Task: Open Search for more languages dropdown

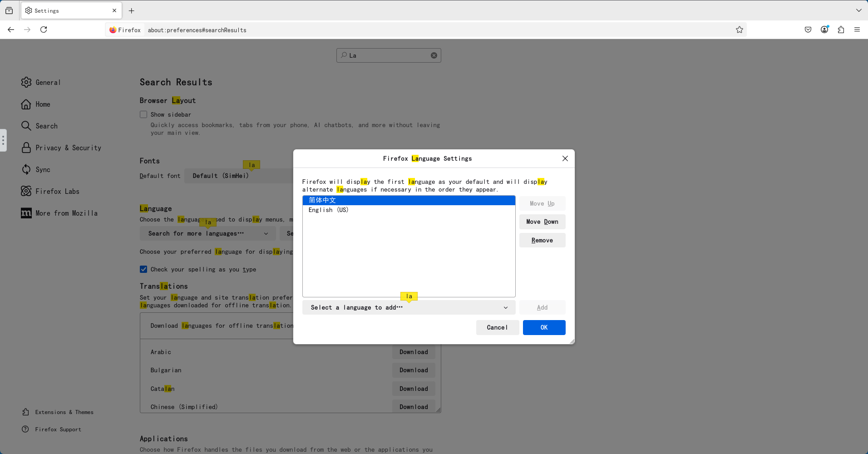Action: (x=207, y=233)
